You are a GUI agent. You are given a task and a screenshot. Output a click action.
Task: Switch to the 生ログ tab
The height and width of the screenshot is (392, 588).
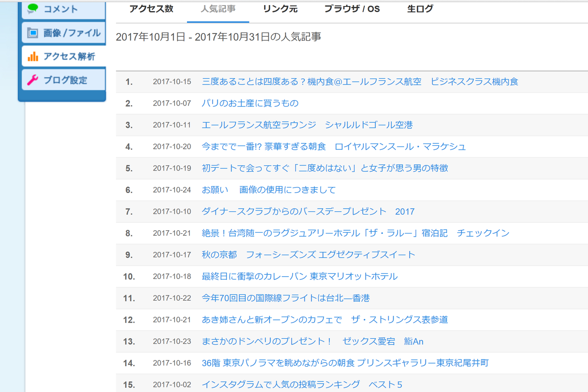(x=420, y=9)
